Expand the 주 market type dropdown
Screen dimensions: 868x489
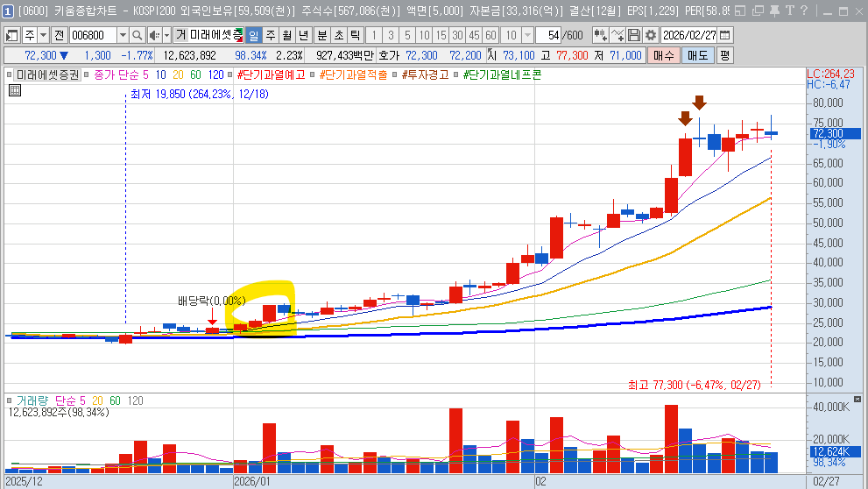tap(43, 35)
